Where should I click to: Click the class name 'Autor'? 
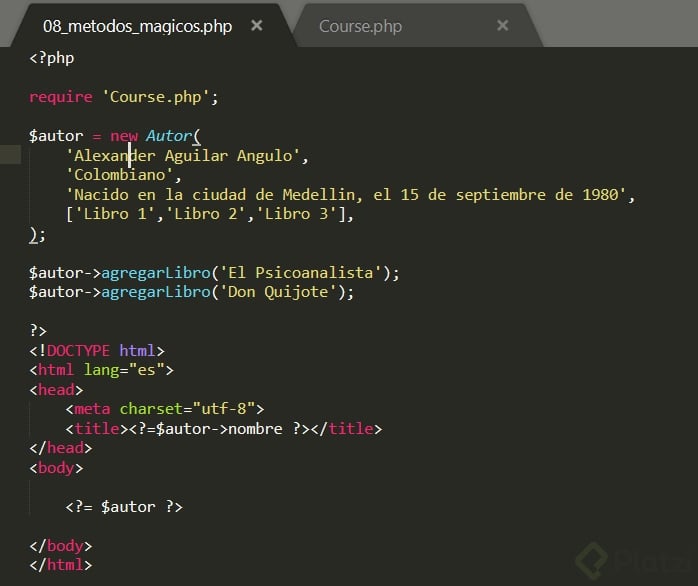point(169,136)
